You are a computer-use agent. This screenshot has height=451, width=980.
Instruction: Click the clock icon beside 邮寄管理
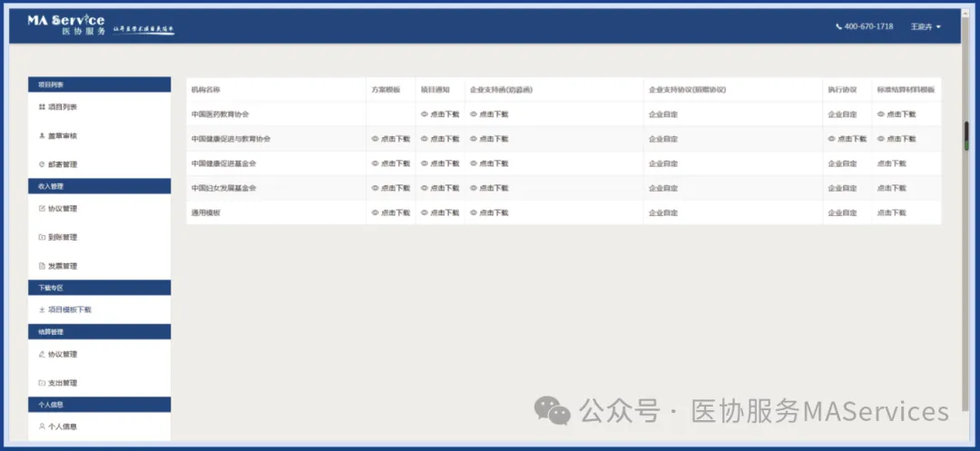click(42, 164)
